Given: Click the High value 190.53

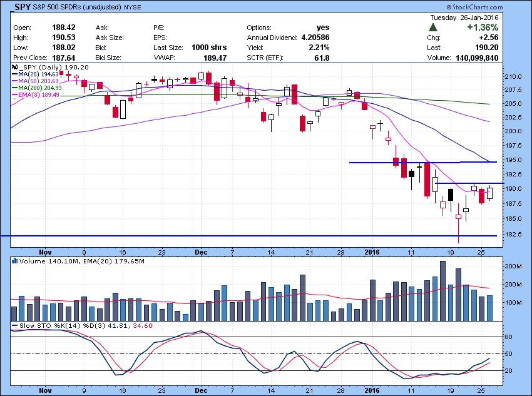Looking at the screenshot, I should pos(63,38).
